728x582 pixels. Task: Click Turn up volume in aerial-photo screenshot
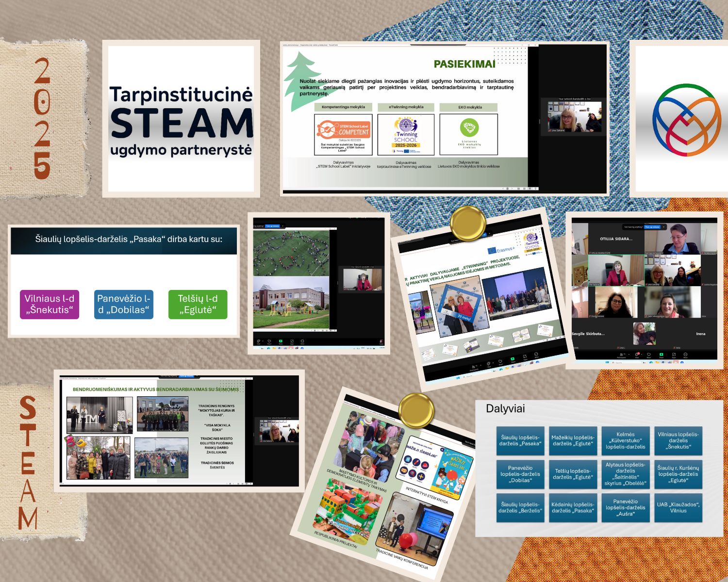(272, 226)
